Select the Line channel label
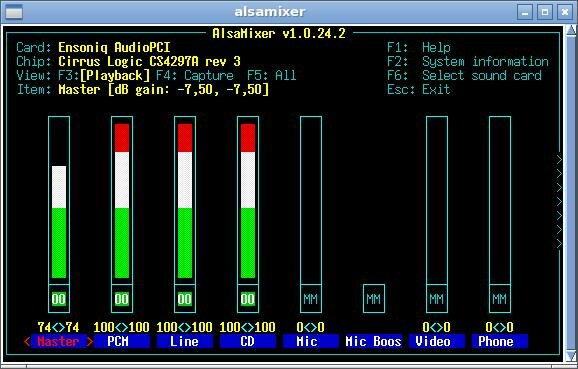 tap(185, 341)
